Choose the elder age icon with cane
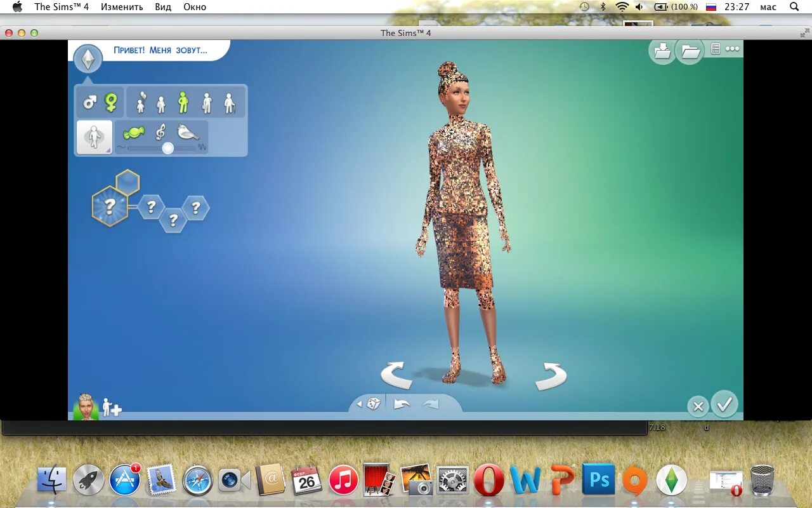This screenshot has height=508, width=812. pyautogui.click(x=229, y=102)
